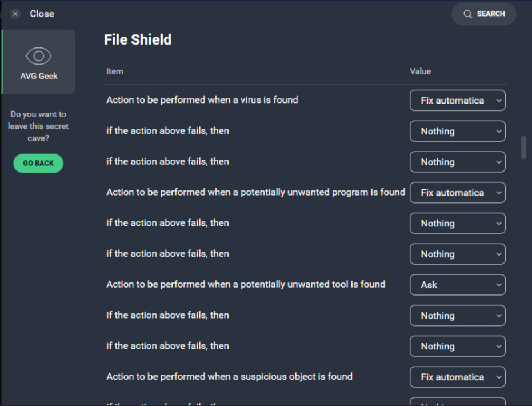
Task: Click the chevron on the Ask dropdown
Action: (498, 284)
